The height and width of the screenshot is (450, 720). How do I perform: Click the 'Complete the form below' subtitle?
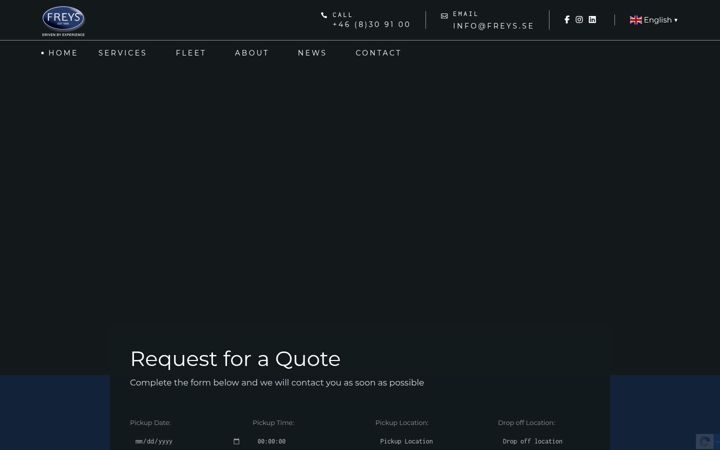pyautogui.click(x=277, y=382)
